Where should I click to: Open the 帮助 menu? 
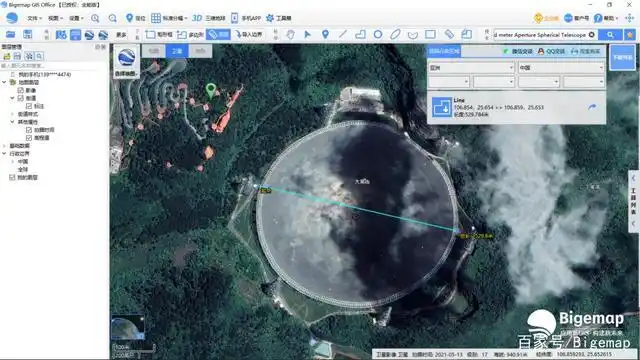[606, 18]
